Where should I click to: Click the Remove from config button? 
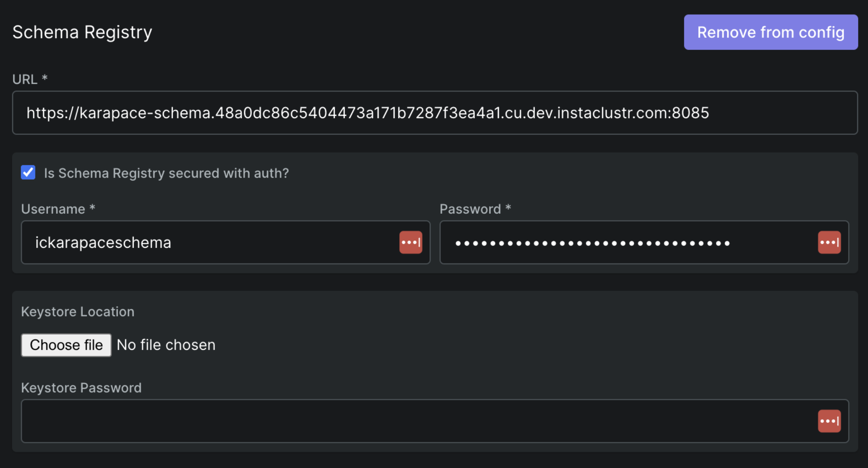pos(771,32)
